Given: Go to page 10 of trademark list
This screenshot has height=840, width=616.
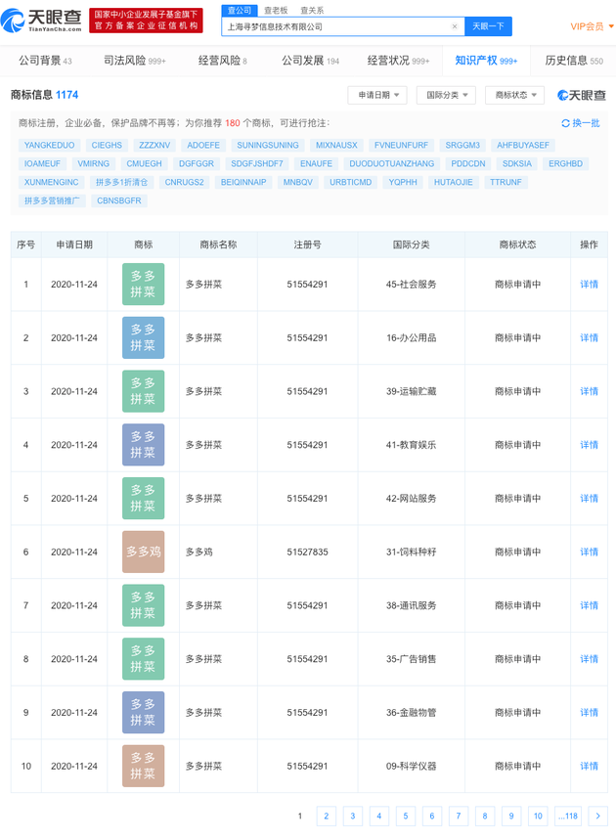Looking at the screenshot, I should point(538,816).
